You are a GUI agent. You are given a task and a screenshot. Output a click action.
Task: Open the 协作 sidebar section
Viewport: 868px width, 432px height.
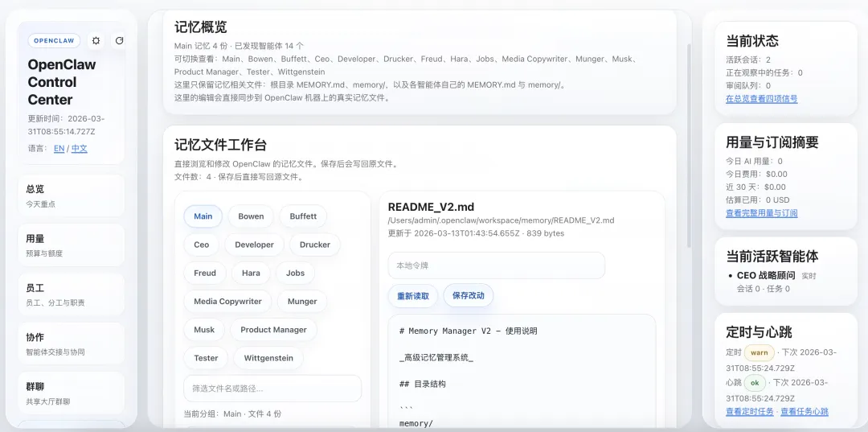72,344
